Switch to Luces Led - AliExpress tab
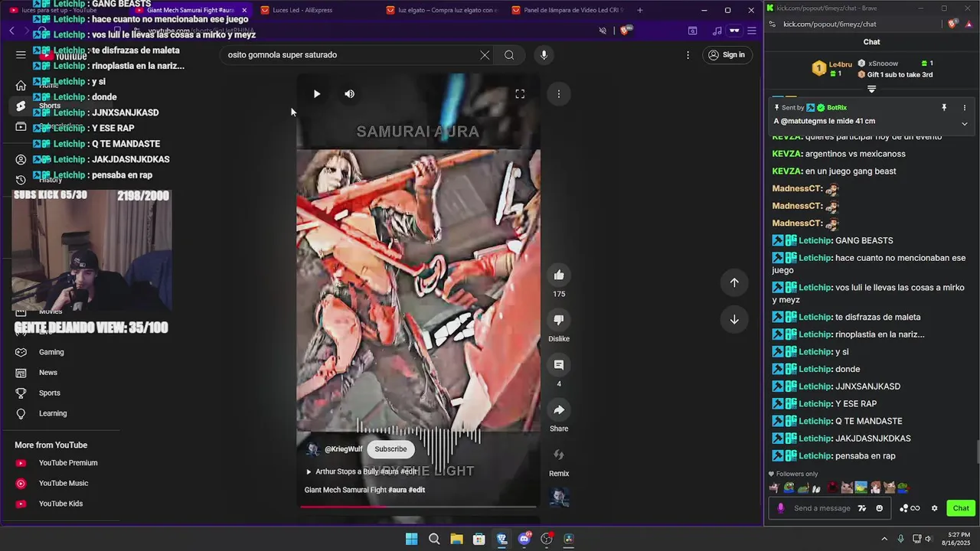Screen dimensions: 980x551 (314, 10)
